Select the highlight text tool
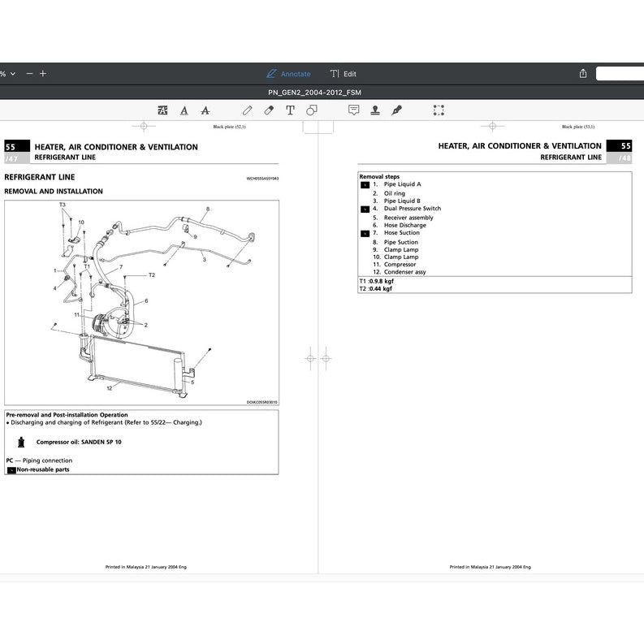 (x=162, y=110)
